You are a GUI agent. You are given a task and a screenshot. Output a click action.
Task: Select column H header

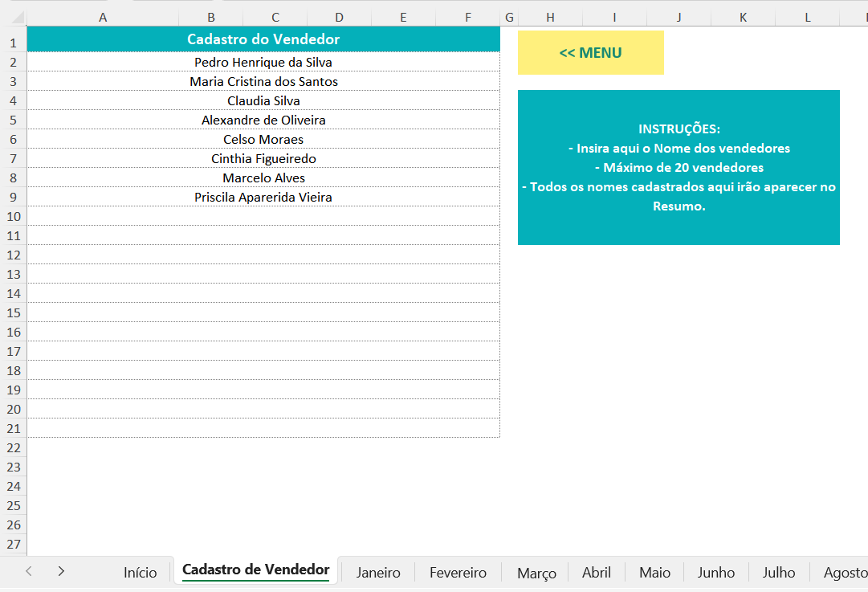(x=550, y=17)
